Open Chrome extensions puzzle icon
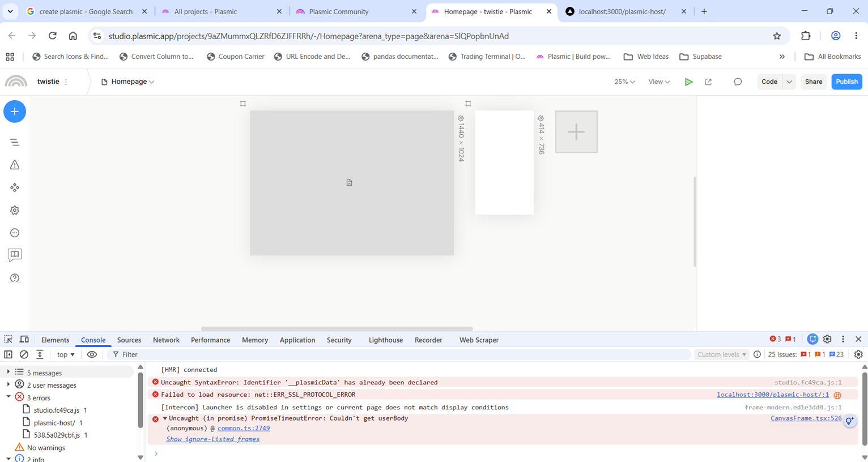The image size is (868, 462). coord(806,36)
